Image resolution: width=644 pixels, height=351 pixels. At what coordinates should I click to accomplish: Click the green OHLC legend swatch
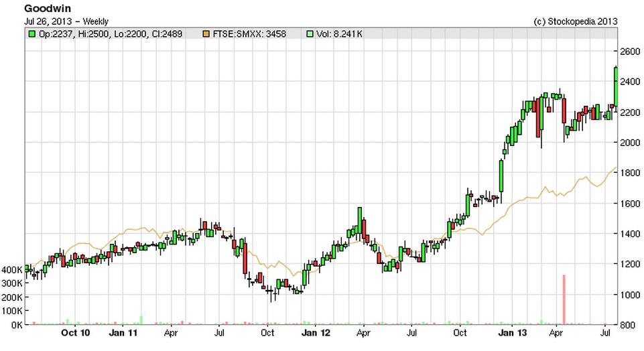(31, 34)
